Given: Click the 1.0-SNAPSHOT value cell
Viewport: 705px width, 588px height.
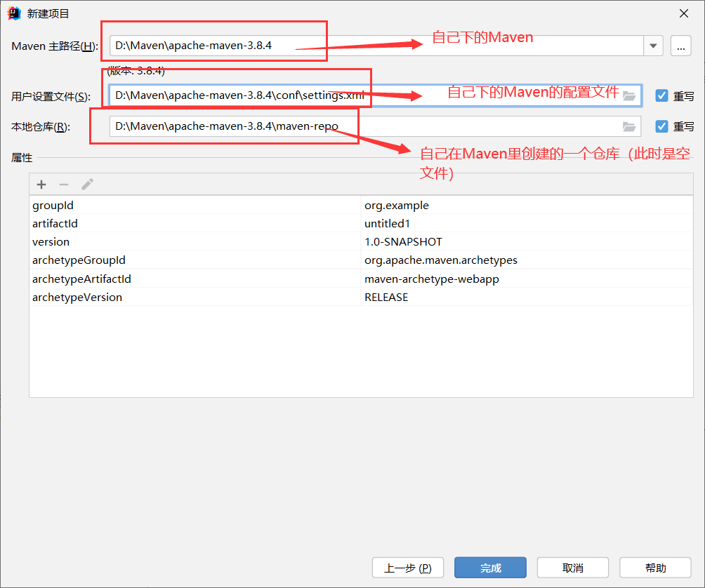Looking at the screenshot, I should [527, 241].
